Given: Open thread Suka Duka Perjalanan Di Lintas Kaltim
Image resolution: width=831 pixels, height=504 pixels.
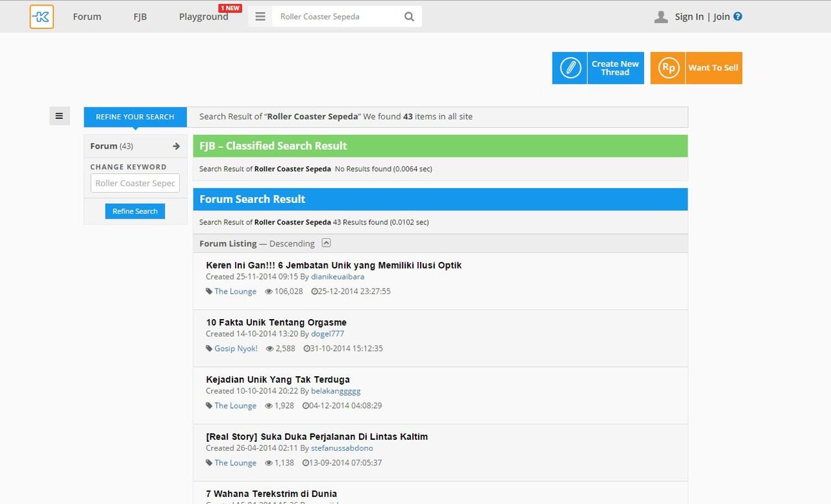Looking at the screenshot, I should (x=317, y=437).
